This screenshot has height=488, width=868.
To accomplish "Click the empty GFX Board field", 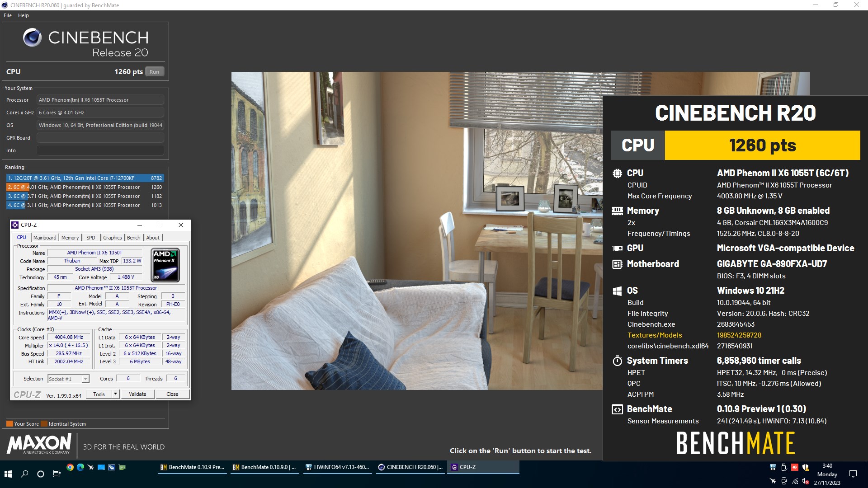I will pyautogui.click(x=100, y=138).
